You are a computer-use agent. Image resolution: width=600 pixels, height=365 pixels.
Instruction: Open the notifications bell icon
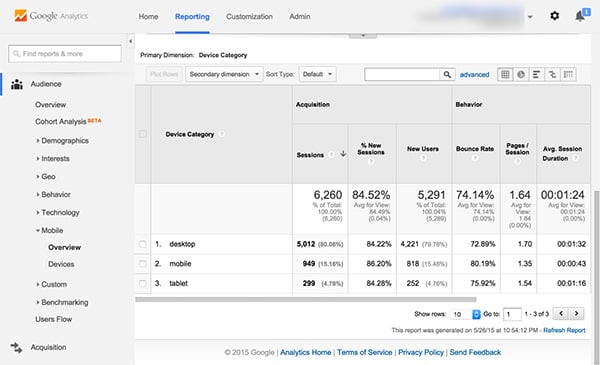580,16
